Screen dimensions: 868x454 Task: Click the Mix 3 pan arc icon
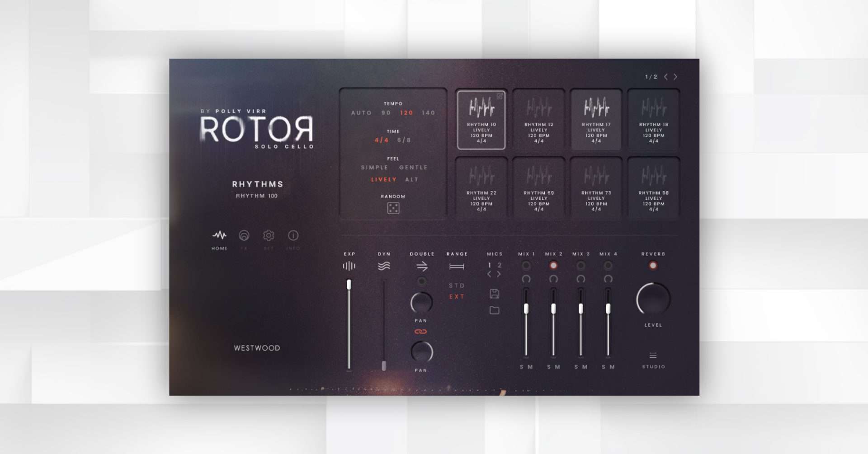coord(581,279)
